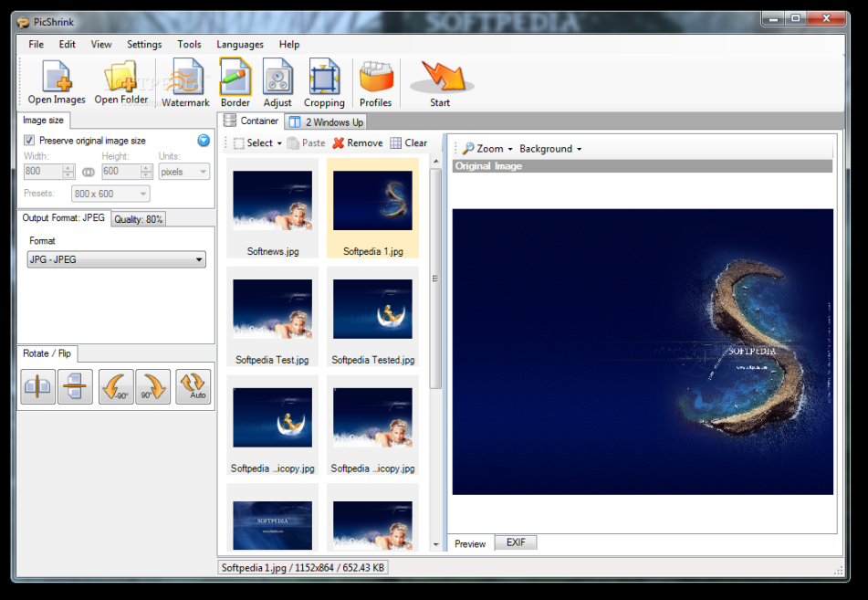The height and width of the screenshot is (600, 868).
Task: Select the Preview tab
Action: tap(470, 543)
